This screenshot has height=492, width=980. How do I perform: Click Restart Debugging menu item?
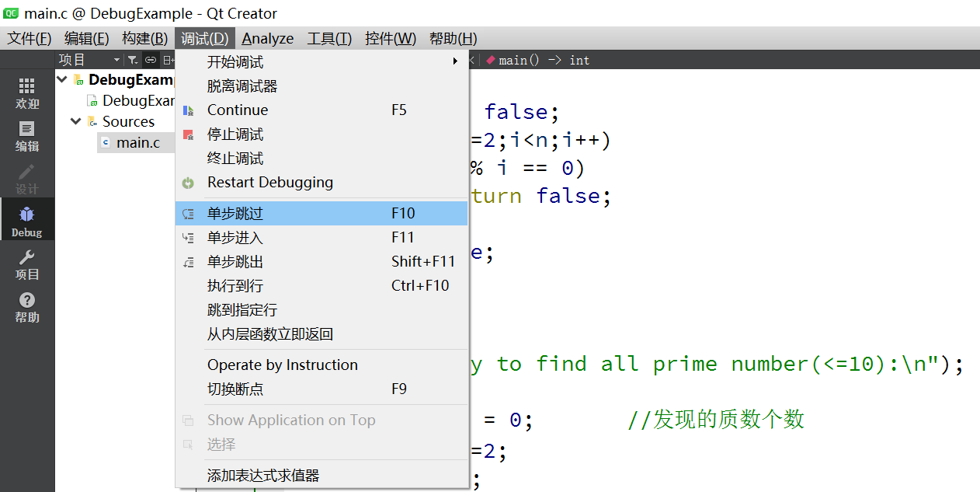269,183
